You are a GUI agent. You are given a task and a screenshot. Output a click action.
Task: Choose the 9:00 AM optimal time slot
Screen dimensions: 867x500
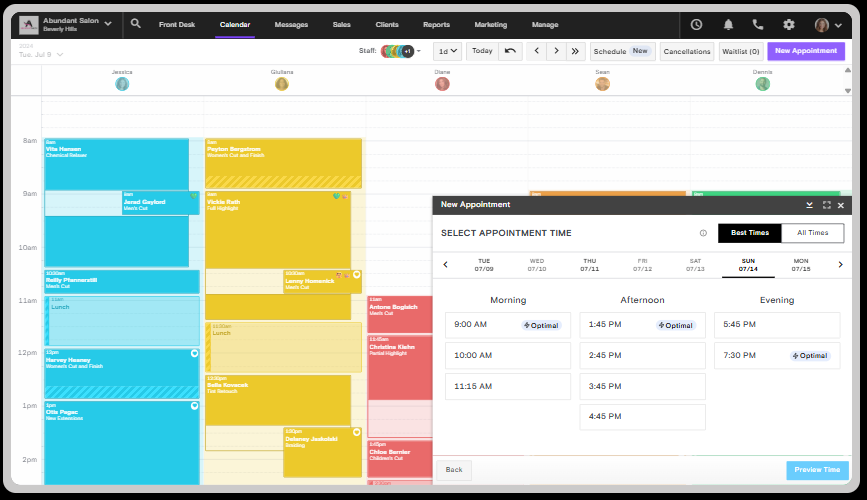507,325
